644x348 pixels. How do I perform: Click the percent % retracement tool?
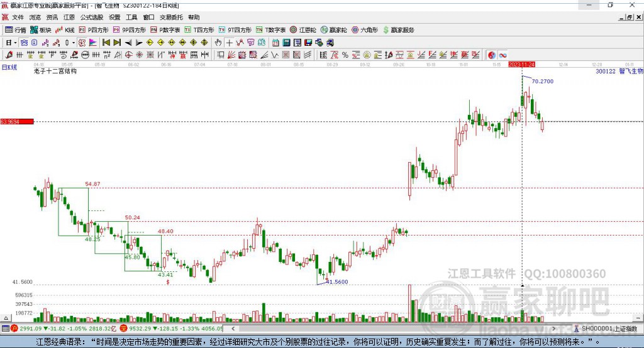[x=345, y=55]
